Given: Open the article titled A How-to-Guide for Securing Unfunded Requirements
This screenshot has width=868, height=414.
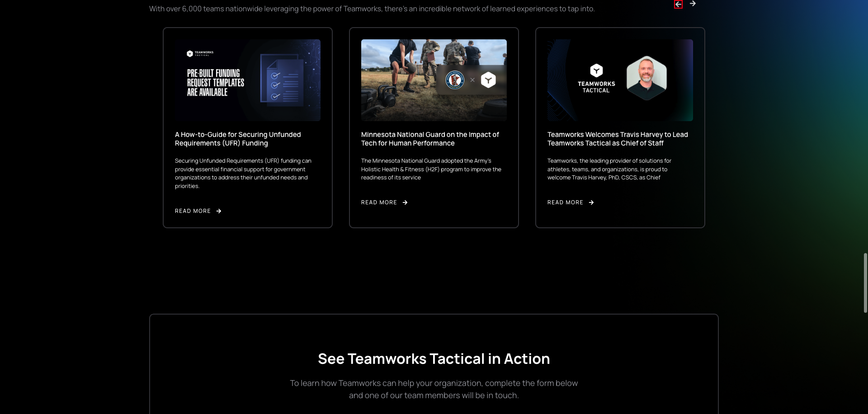Looking at the screenshot, I should tap(238, 139).
